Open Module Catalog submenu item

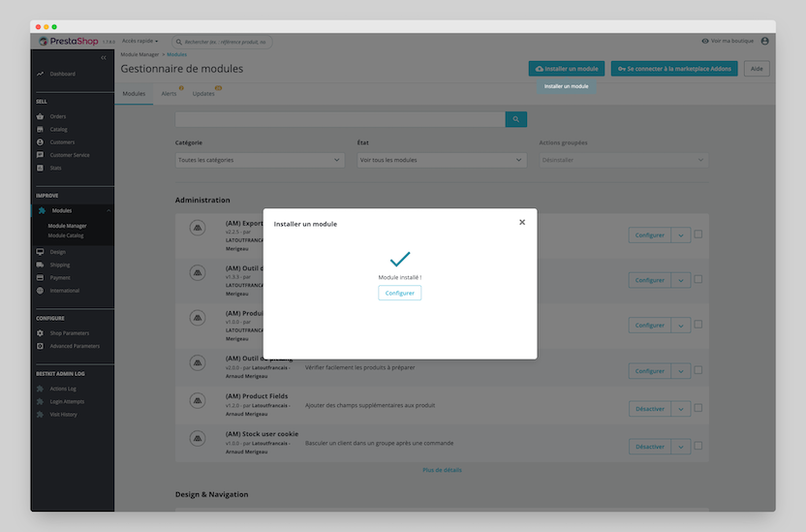66,235
